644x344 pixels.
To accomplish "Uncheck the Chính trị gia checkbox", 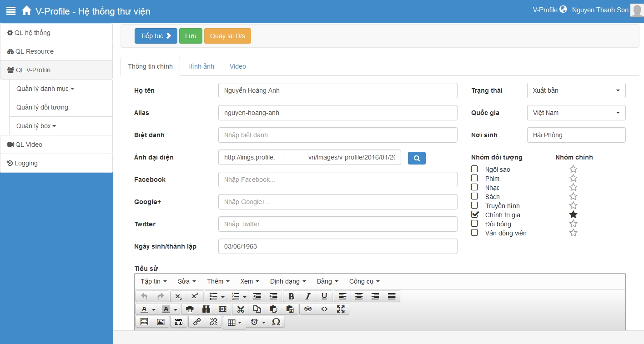I will pyautogui.click(x=475, y=214).
